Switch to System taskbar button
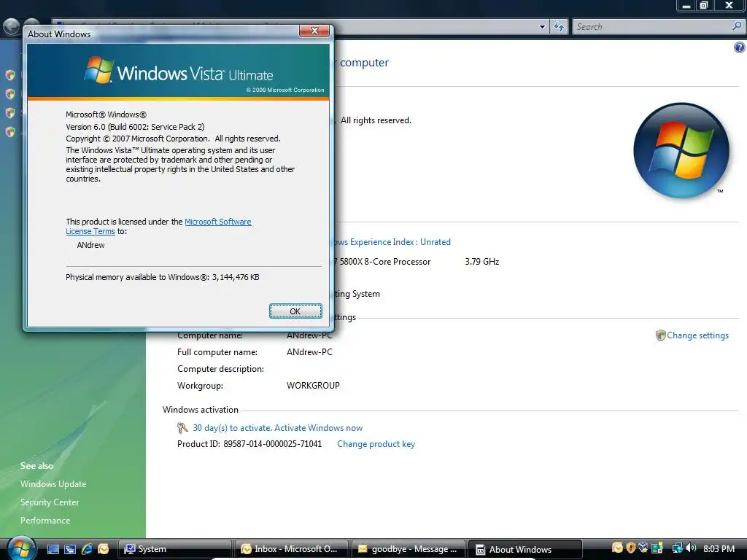The image size is (747, 560). coord(174,549)
